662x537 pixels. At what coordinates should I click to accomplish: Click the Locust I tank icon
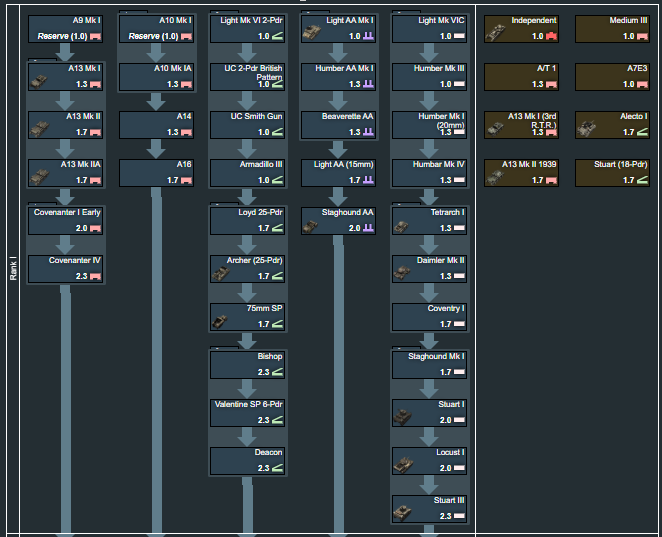coord(405,465)
